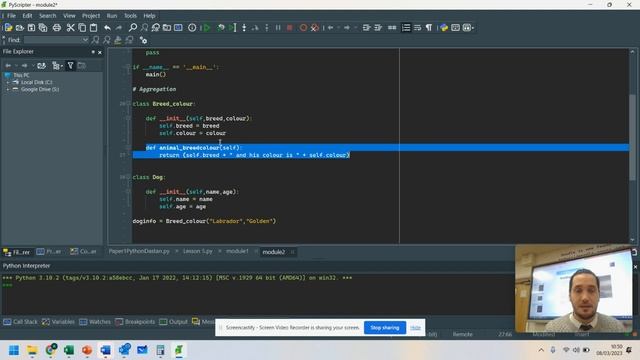The height and width of the screenshot is (360, 640).
Task: Click the Find Previous icon in Find bar
Action: pos(107,40)
